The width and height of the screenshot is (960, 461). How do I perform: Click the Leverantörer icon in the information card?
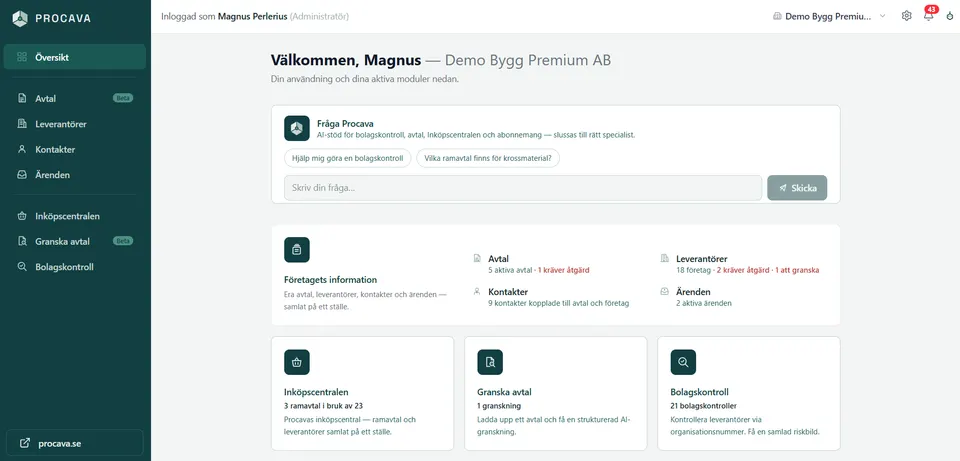pyautogui.click(x=665, y=259)
